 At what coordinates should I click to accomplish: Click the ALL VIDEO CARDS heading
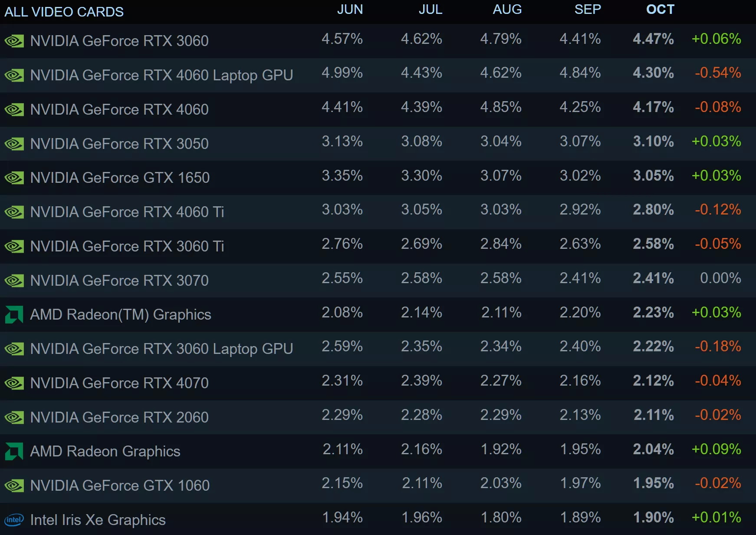64,12
